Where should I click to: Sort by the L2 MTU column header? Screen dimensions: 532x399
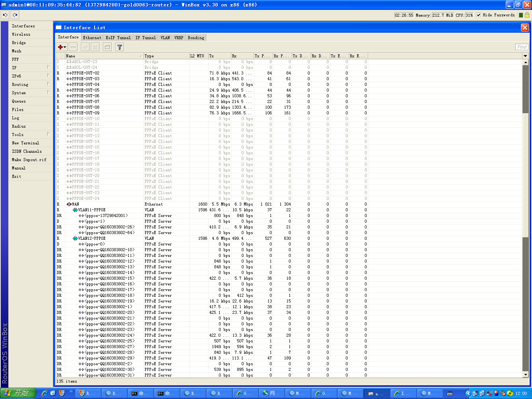point(199,56)
